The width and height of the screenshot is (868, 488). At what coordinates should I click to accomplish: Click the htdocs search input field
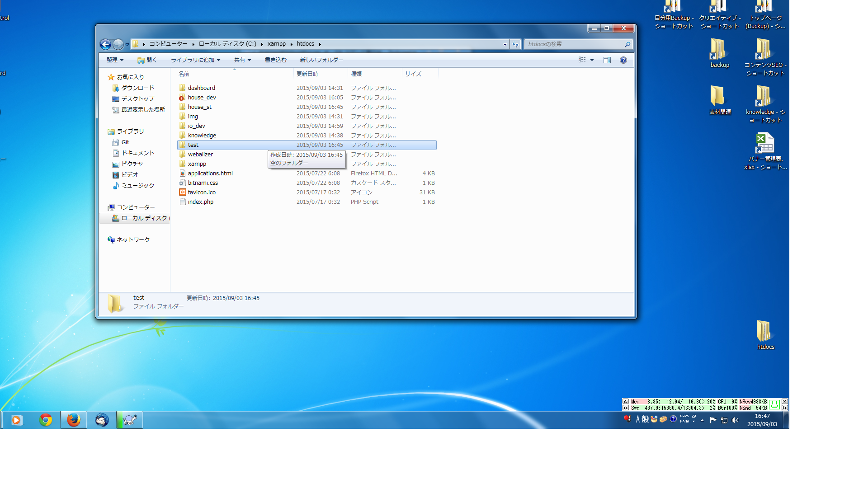(x=574, y=44)
